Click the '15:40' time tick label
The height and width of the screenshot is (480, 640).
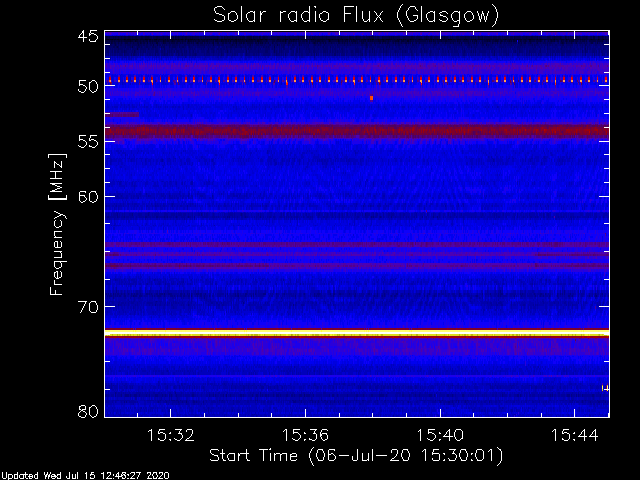pos(440,435)
